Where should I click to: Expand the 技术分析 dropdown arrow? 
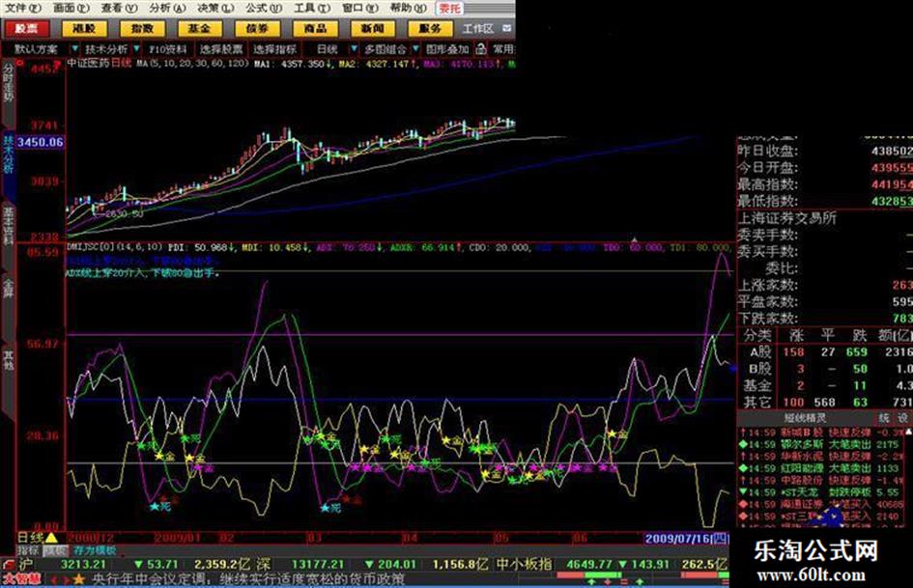(137, 49)
